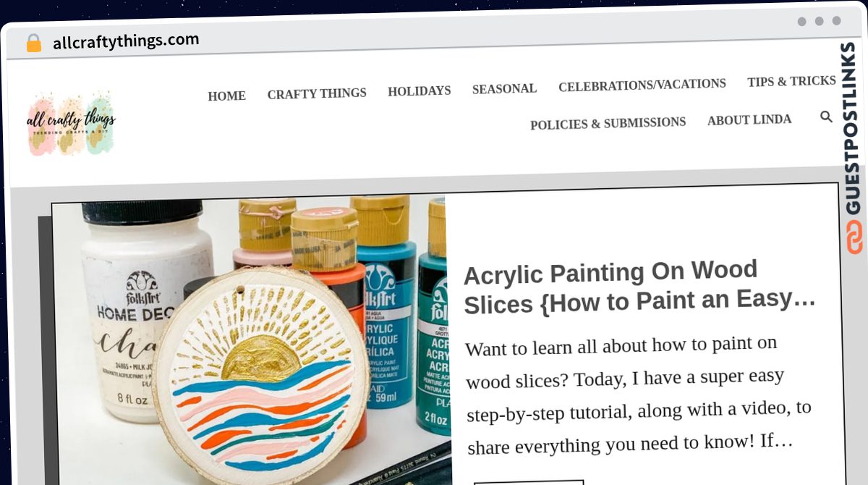Click the middle gray window dot
The width and height of the screenshot is (868, 485).
click(819, 21)
